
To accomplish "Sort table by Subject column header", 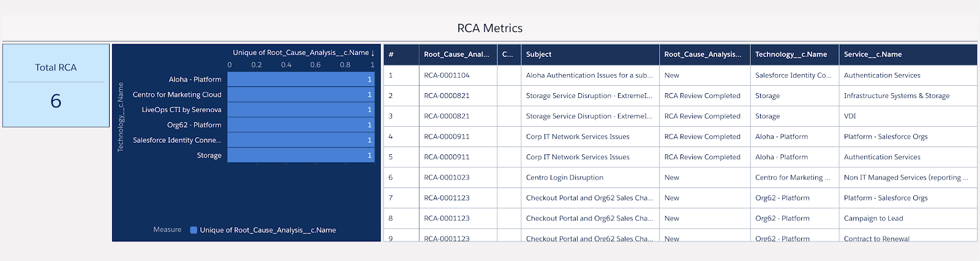I will (590, 55).
